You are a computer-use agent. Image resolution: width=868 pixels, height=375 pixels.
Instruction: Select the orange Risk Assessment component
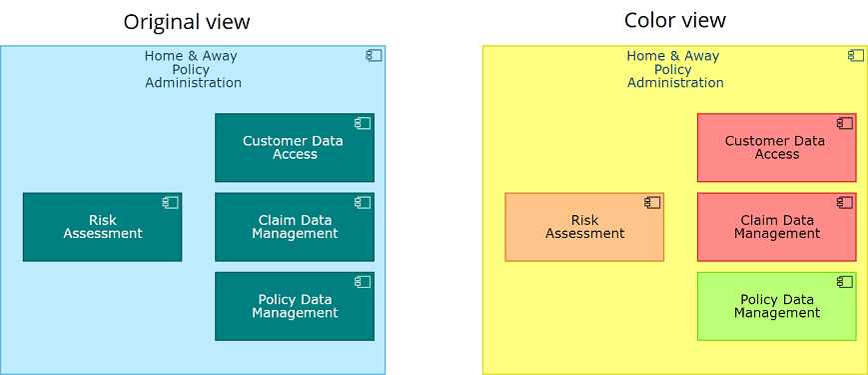point(584,227)
